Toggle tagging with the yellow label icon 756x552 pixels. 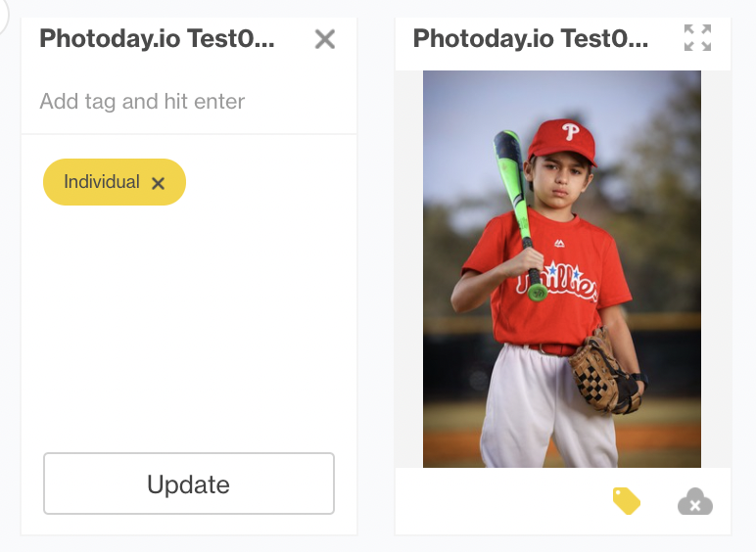click(626, 501)
